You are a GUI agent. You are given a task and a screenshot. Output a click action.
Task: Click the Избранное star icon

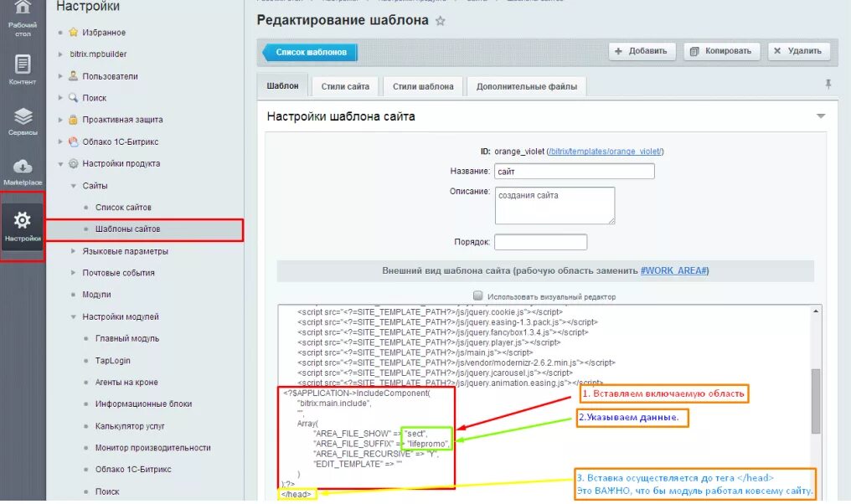coord(73,33)
